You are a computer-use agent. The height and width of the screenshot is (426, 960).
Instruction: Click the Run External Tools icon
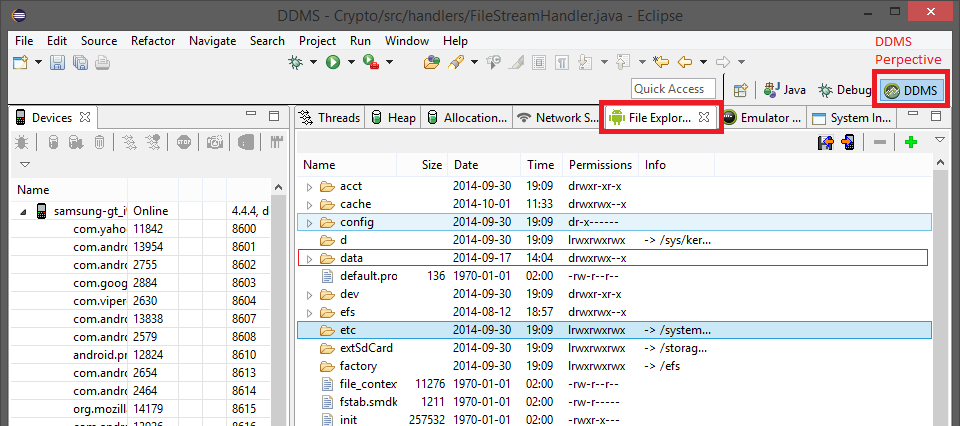[371, 62]
